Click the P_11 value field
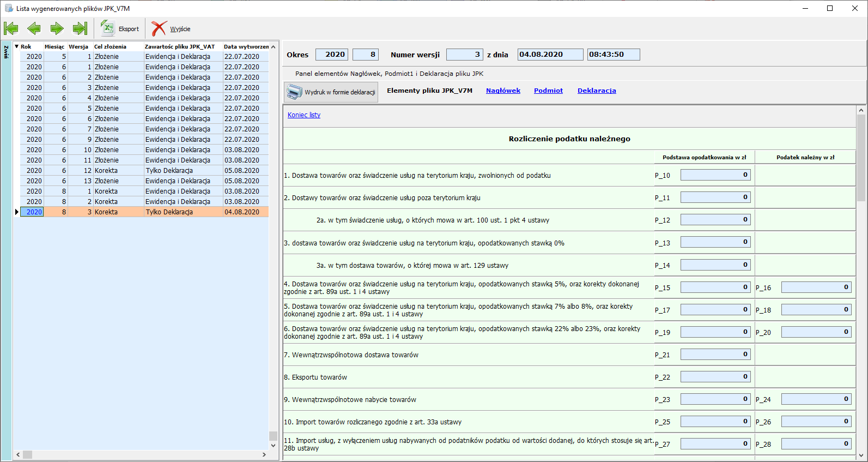Image resolution: width=868 pixels, height=462 pixels. pos(715,197)
